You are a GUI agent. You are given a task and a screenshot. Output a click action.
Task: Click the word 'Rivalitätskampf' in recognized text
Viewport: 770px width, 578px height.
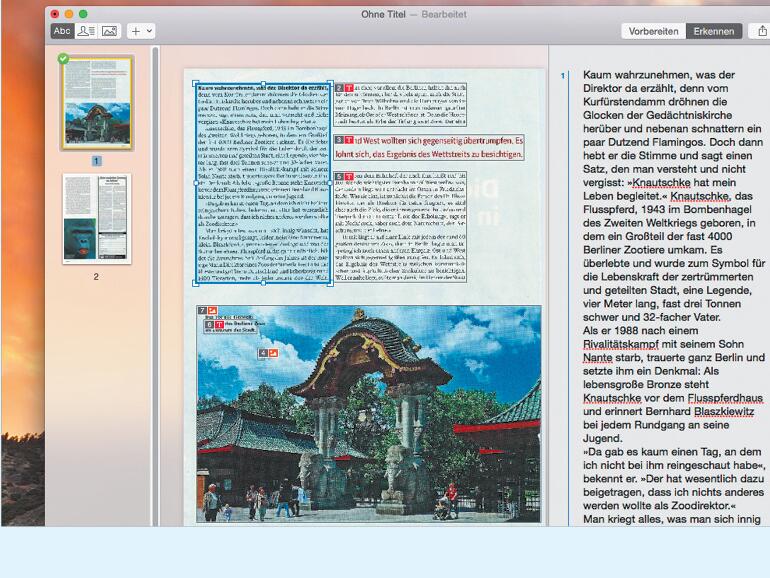point(621,344)
